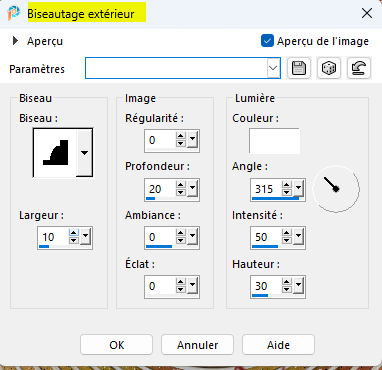Set light direction on Angle dial

click(336, 189)
